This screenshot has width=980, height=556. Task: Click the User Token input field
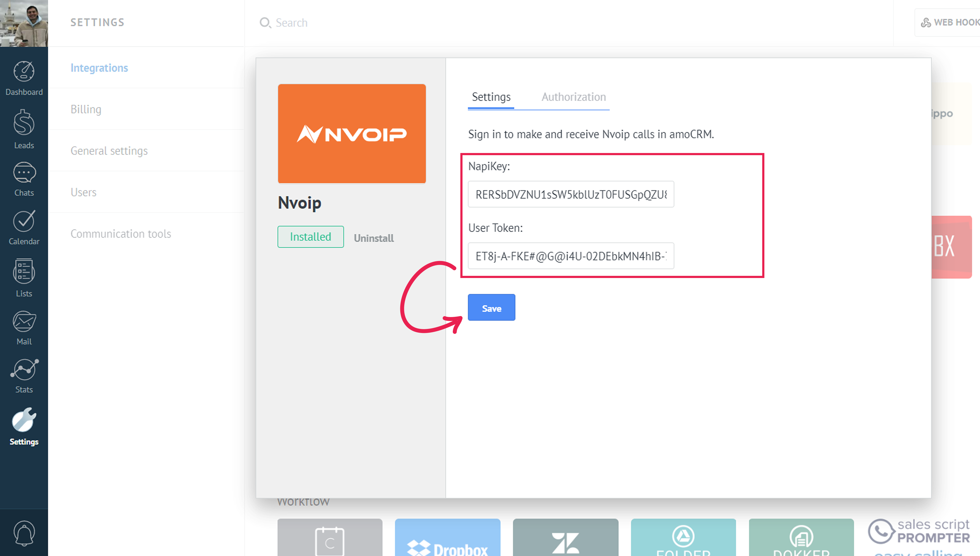click(x=571, y=256)
